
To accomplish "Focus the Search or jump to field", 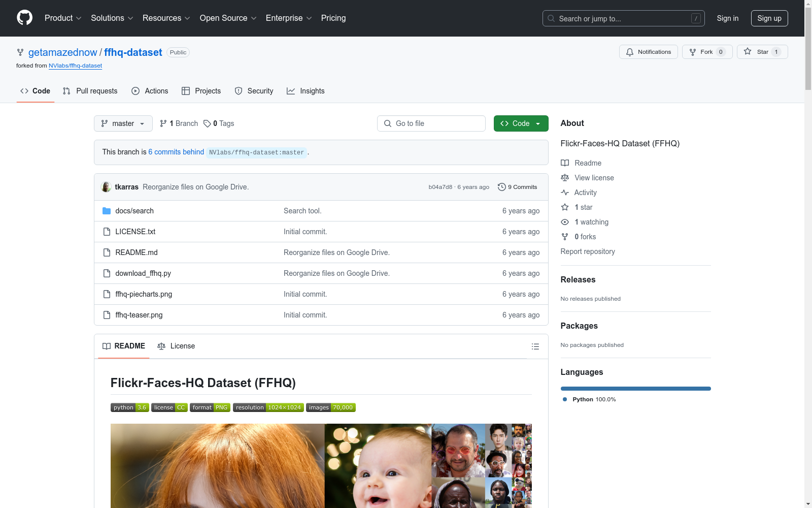I will tap(623, 18).
